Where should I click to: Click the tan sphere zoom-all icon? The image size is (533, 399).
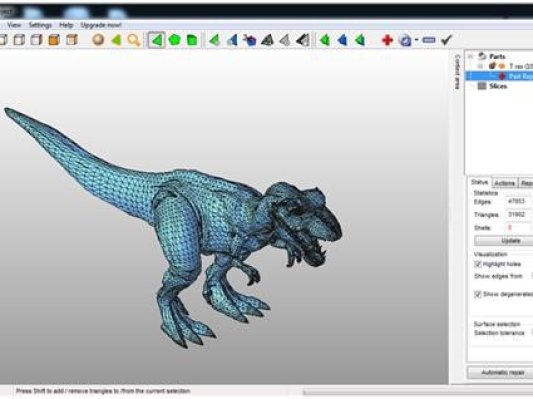point(98,40)
